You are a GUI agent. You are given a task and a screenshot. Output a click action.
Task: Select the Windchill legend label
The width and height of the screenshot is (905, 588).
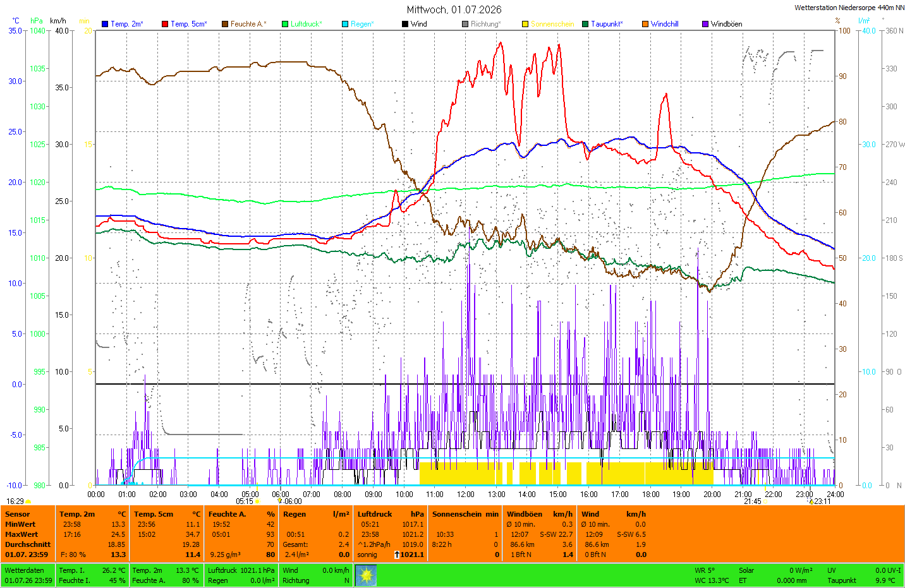pyautogui.click(x=665, y=24)
